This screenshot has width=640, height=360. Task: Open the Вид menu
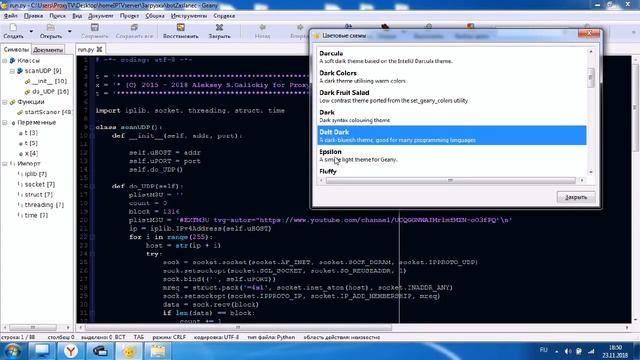[x=77, y=16]
